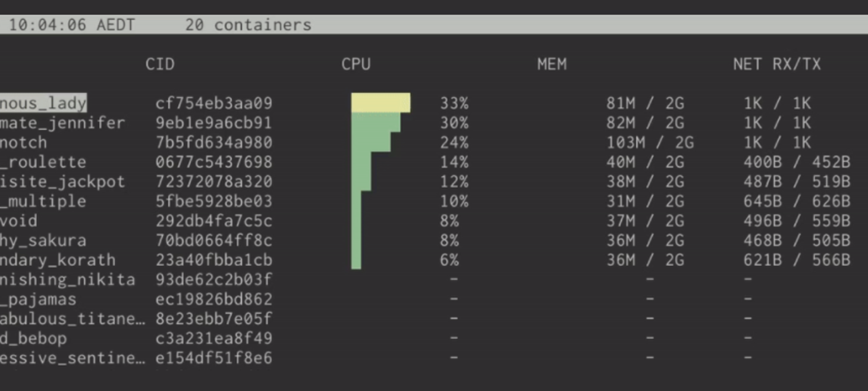This screenshot has height=391, width=868.
Task: Select the d_bebop container row
Action: (33, 339)
